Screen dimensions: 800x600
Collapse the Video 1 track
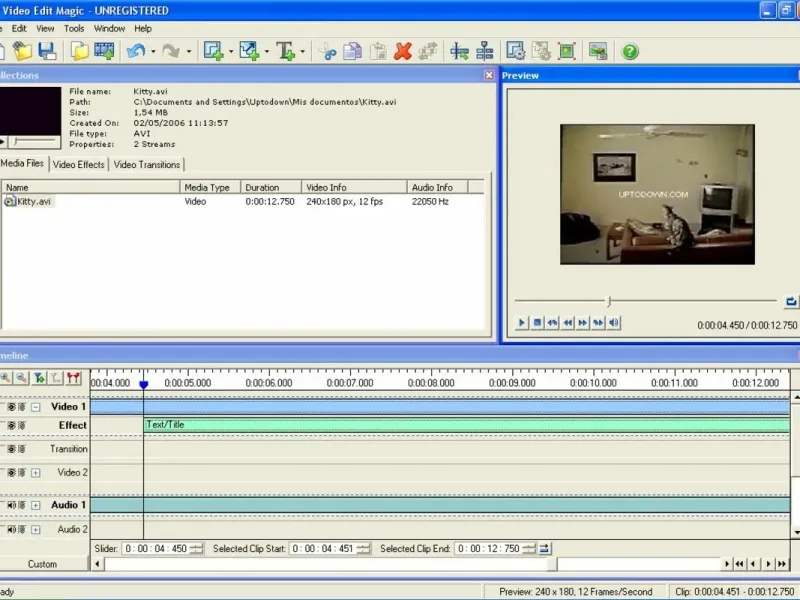point(36,407)
